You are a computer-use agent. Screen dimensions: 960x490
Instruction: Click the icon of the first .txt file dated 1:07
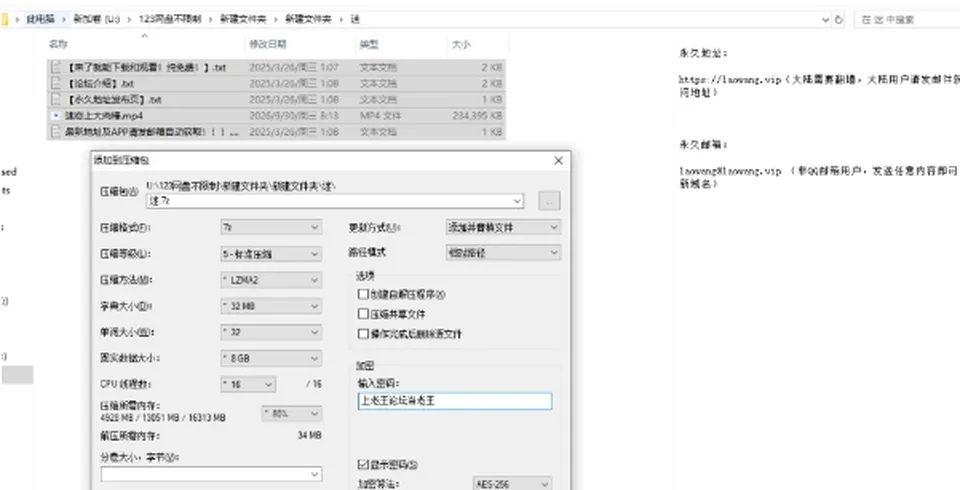(x=56, y=67)
